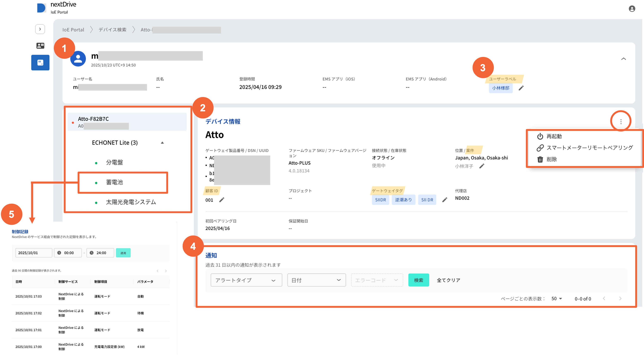Open the user search sidebar icon
The image size is (644, 355).
click(x=40, y=45)
